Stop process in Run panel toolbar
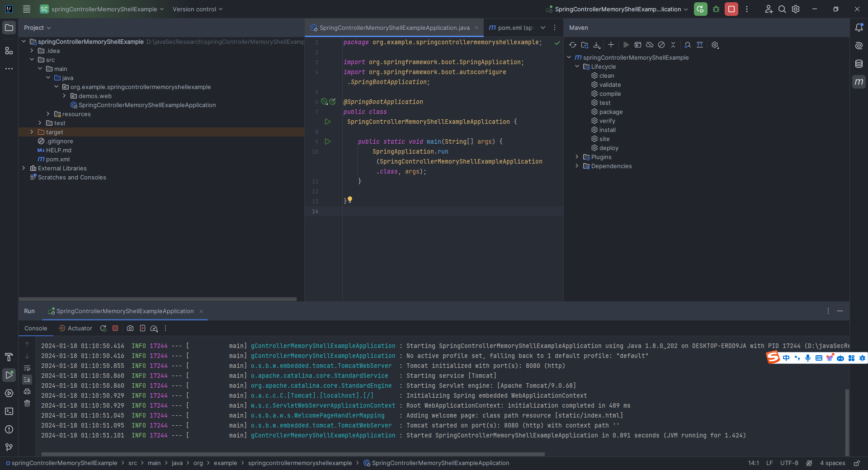The width and height of the screenshot is (868, 470). pos(115,329)
